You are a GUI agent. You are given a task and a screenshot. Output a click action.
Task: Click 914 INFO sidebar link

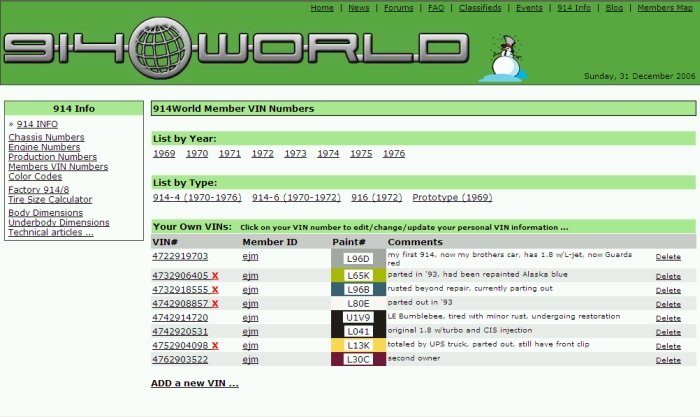[37, 124]
